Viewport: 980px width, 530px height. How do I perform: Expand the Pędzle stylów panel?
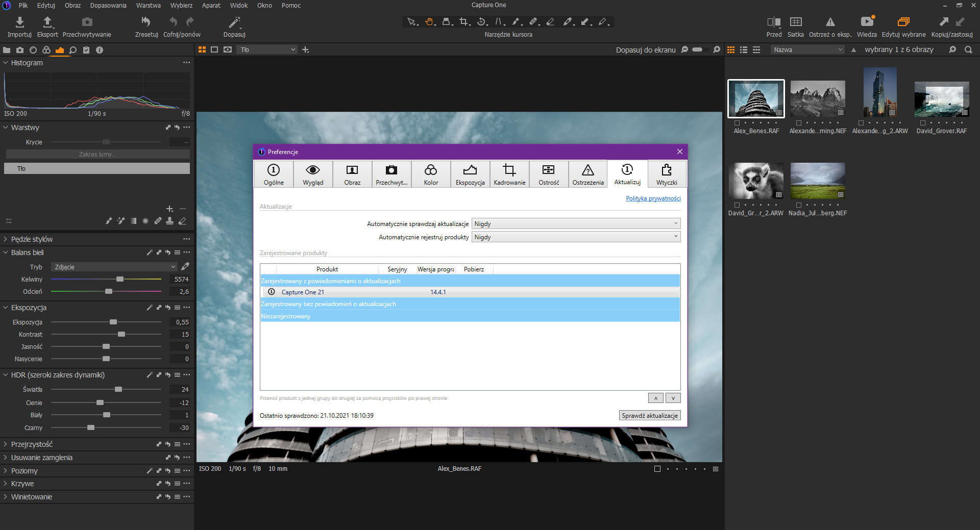point(6,239)
